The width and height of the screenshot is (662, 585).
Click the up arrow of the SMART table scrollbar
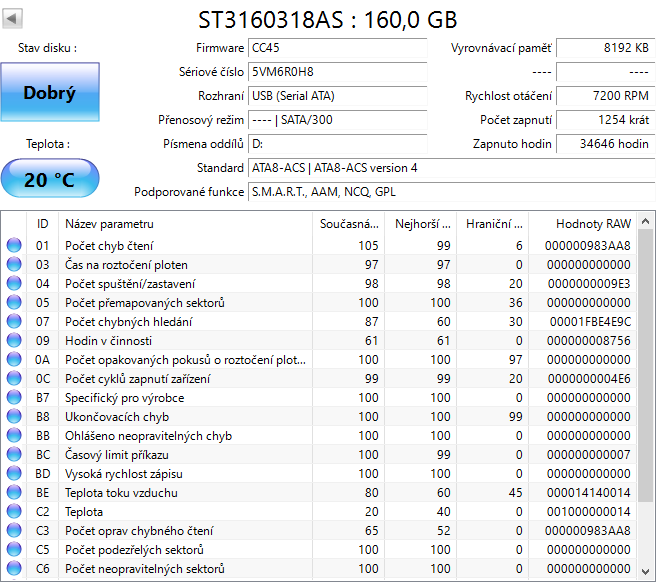645,221
